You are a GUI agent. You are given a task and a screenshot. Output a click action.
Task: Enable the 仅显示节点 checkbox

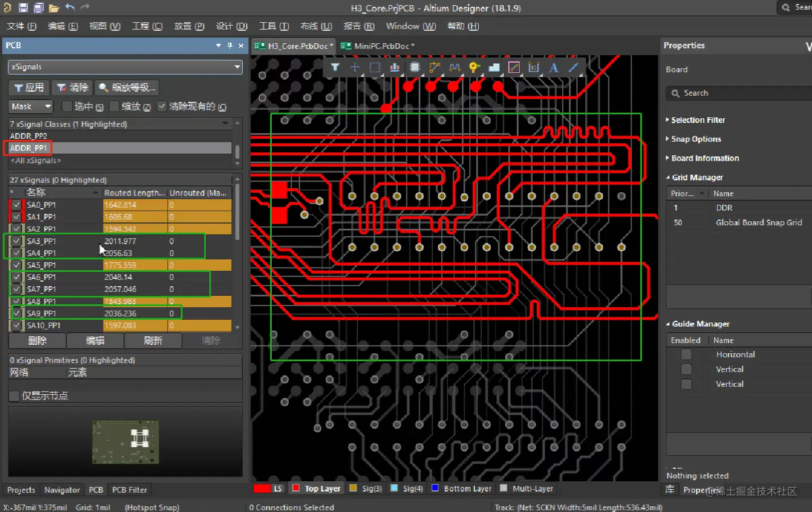pos(14,396)
